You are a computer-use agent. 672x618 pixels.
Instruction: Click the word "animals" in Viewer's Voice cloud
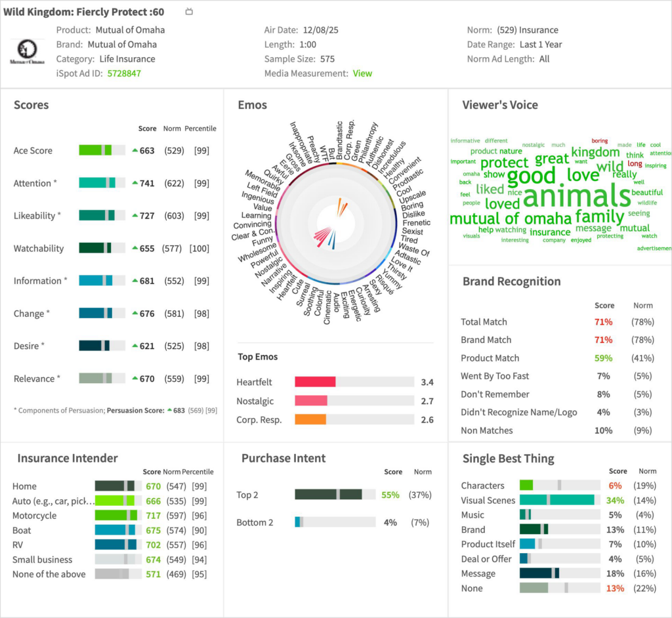[567, 196]
